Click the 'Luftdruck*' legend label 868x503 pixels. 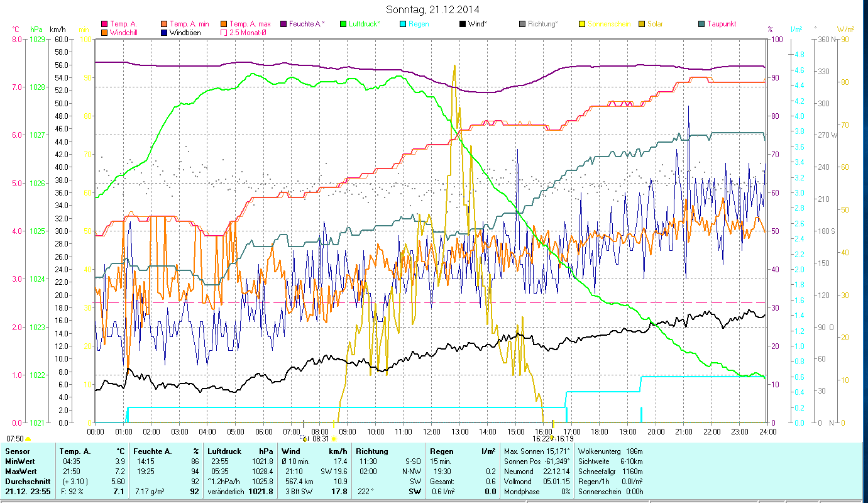[x=365, y=24]
